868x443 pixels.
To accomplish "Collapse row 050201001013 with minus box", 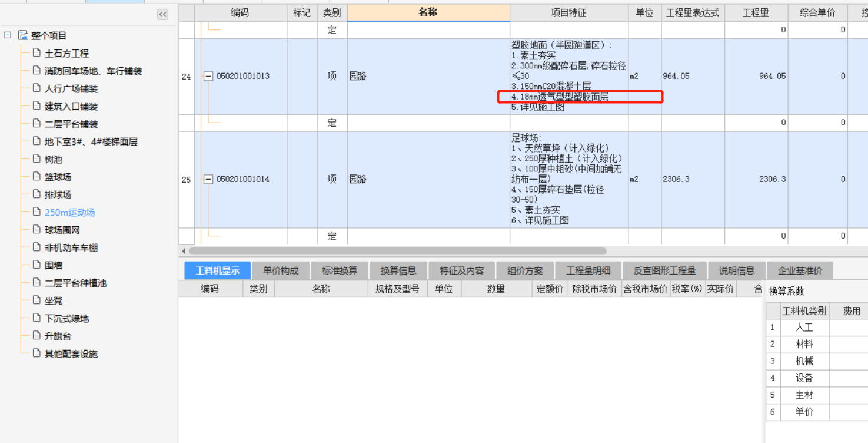I will click(208, 76).
